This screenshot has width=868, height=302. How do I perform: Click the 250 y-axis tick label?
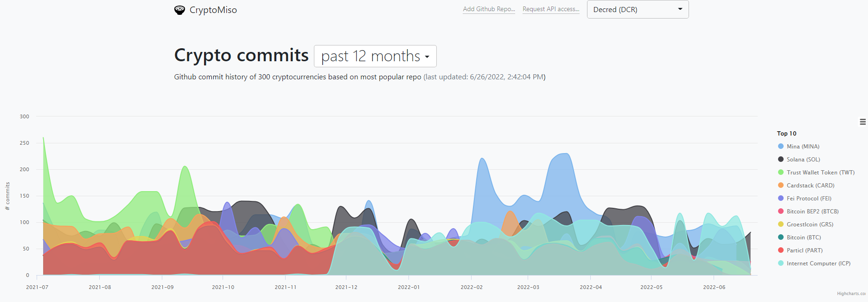[x=25, y=143]
